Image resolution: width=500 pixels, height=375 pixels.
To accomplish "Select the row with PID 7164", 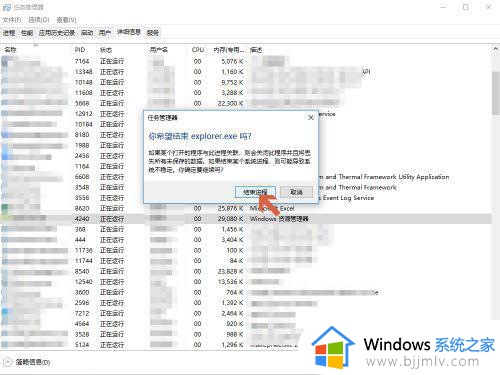I will click(x=246, y=61).
